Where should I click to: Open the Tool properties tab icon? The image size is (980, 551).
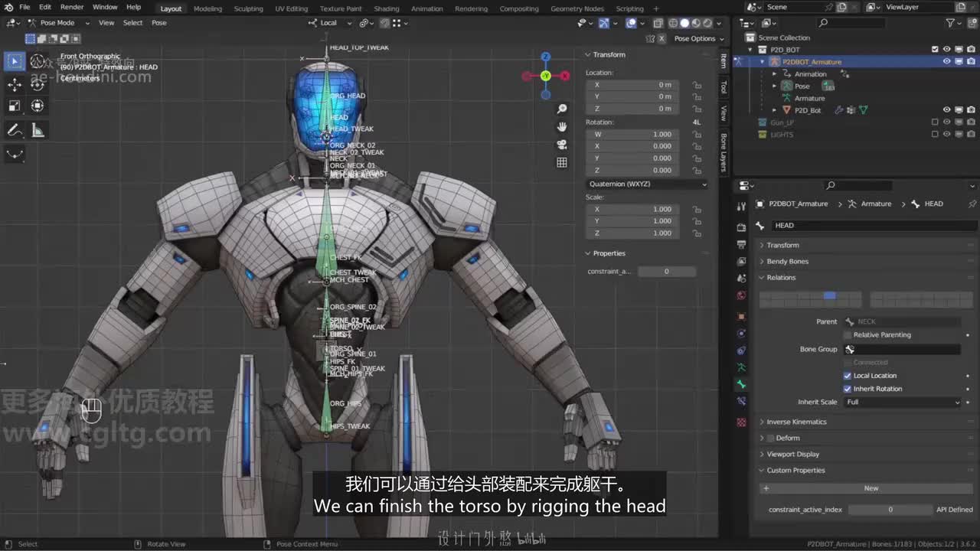(741, 207)
